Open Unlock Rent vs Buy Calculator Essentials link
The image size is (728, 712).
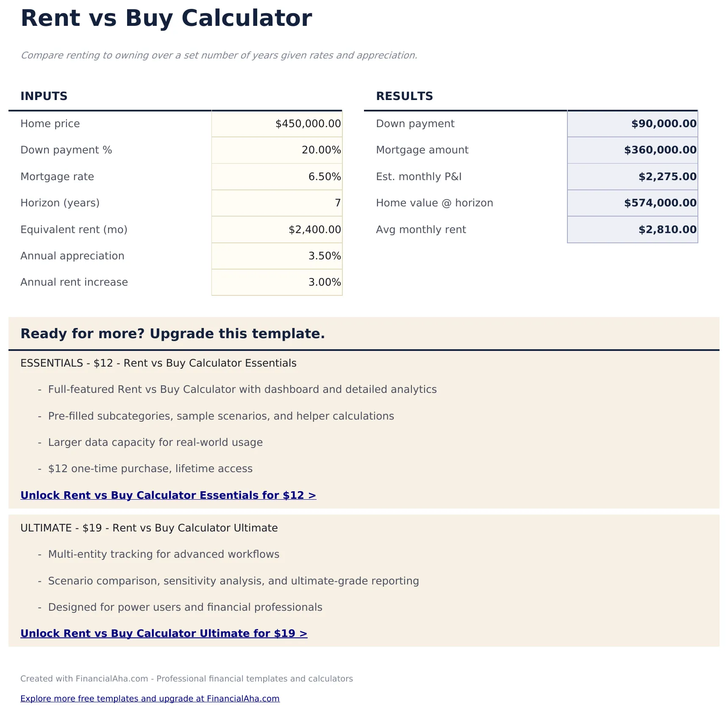pyautogui.click(x=168, y=495)
